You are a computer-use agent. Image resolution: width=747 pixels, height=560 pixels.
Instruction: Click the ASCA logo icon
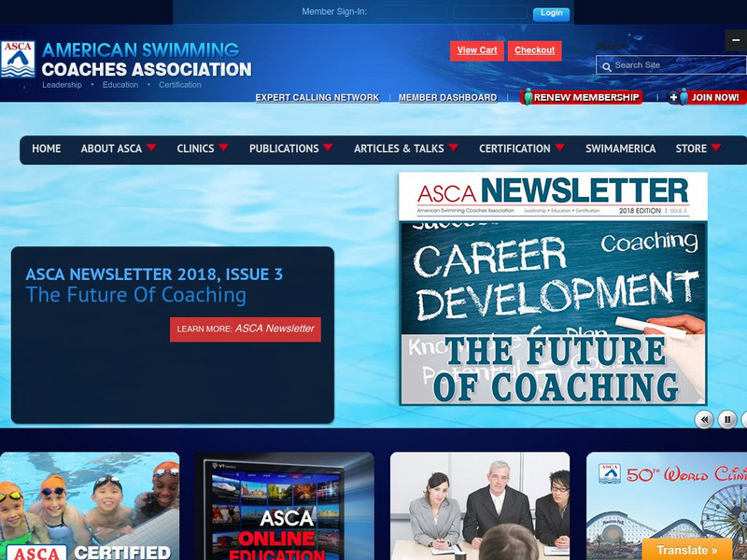18,59
